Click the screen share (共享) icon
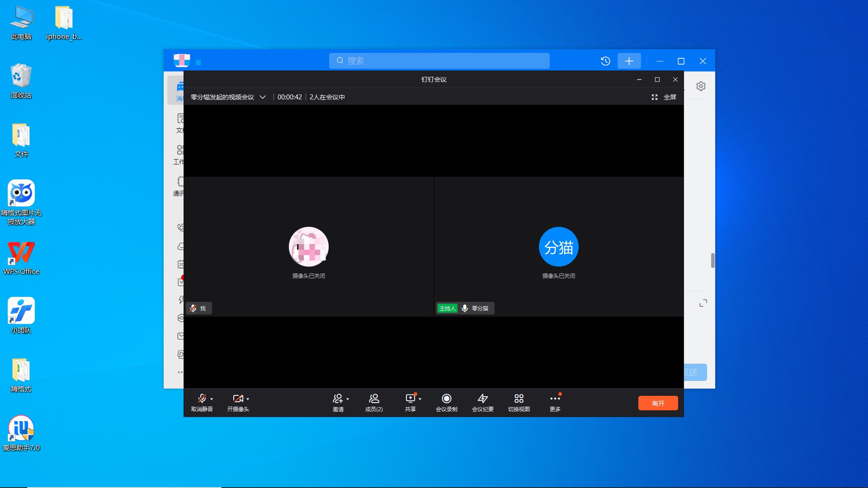The width and height of the screenshot is (868, 488). [x=410, y=399]
